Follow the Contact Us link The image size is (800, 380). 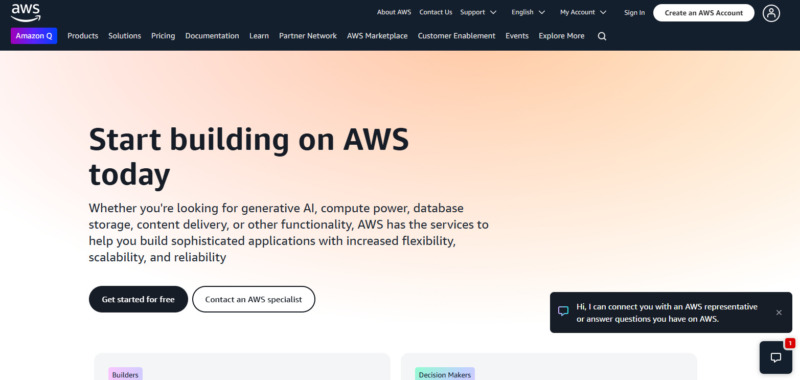436,12
